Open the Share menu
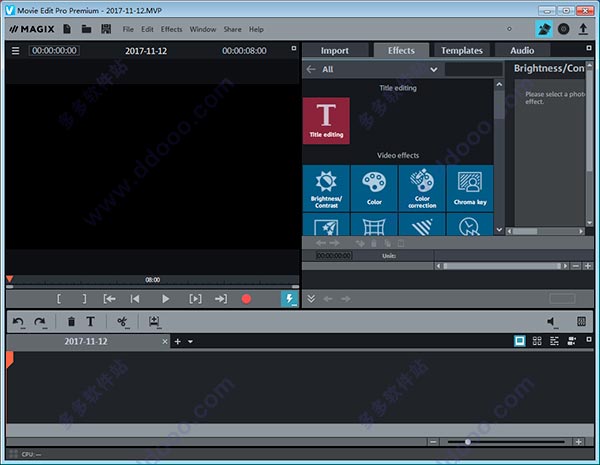Viewport: 600px width, 465px height. point(232,29)
